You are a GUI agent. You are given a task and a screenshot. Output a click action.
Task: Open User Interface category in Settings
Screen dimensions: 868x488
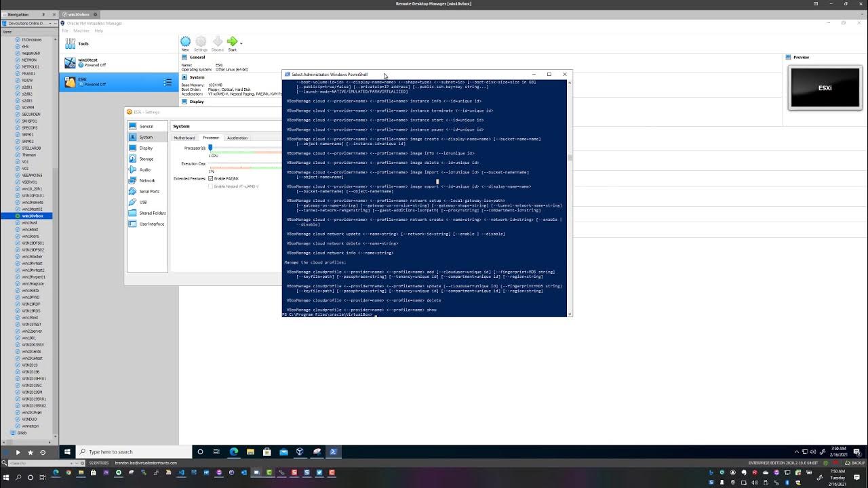pyautogui.click(x=146, y=224)
